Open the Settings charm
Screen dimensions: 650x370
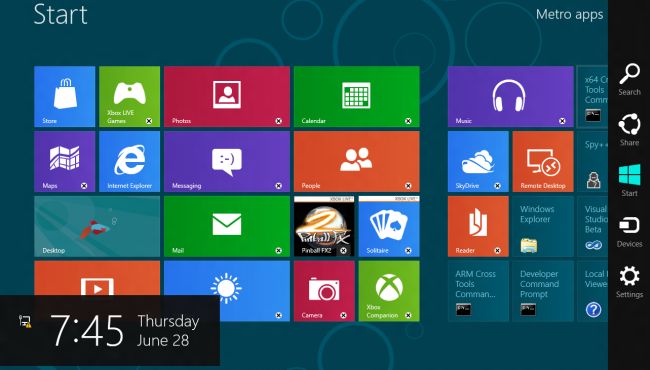tap(629, 282)
